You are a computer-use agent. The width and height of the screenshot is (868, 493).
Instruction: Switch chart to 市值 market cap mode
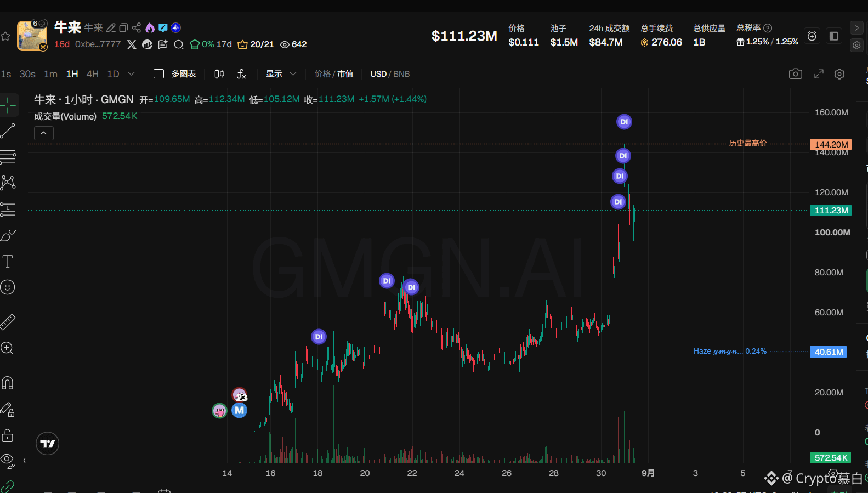[x=345, y=74]
